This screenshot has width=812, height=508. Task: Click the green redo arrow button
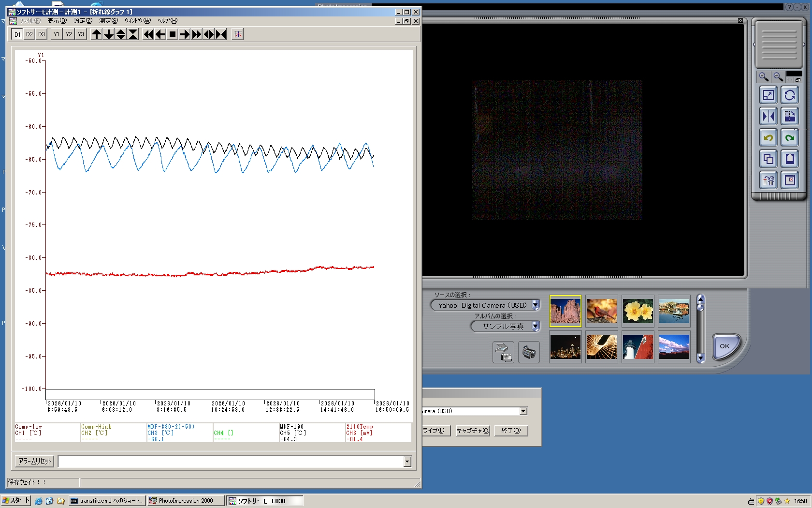click(x=790, y=138)
